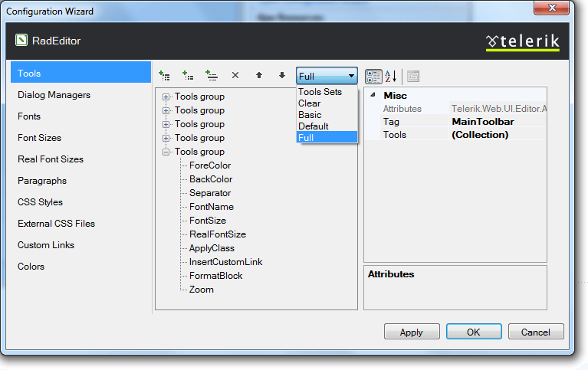The width and height of the screenshot is (588, 370).
Task: Sort properties alphabetically with A-Z icon
Action: click(390, 77)
